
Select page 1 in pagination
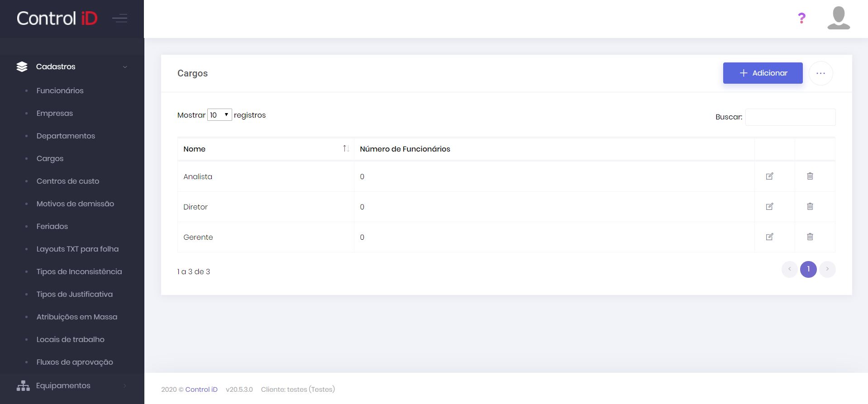coord(808,269)
